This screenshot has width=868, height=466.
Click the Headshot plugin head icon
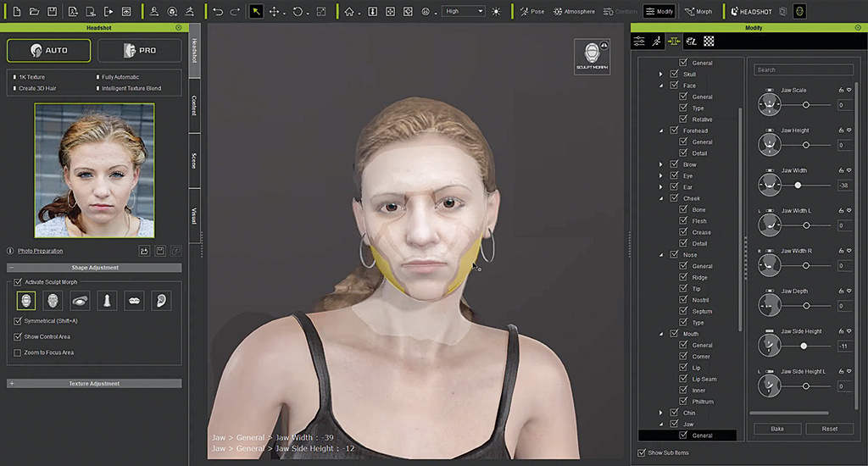pos(799,11)
